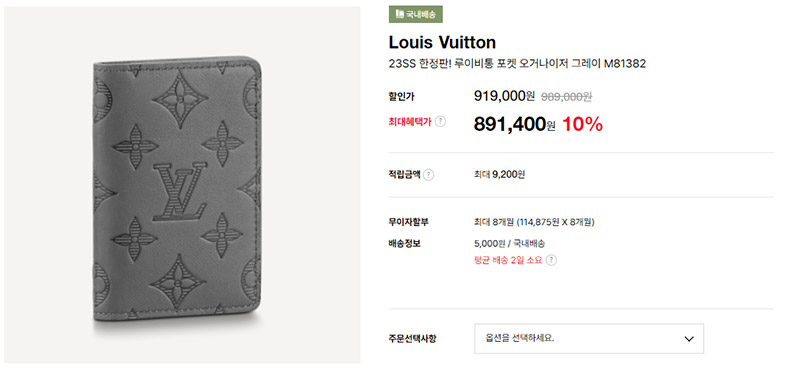Click the product title ending in M81382
Screen dimensions: 800x368
tap(517, 64)
